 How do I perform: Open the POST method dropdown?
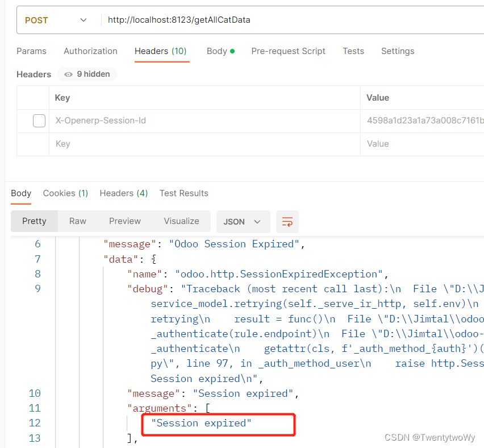point(55,20)
